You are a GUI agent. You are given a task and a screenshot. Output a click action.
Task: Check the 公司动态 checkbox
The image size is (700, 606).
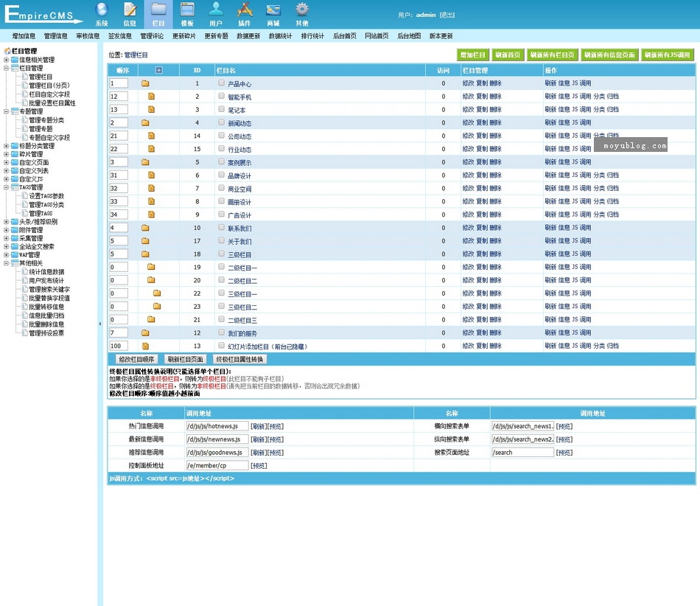tap(222, 136)
